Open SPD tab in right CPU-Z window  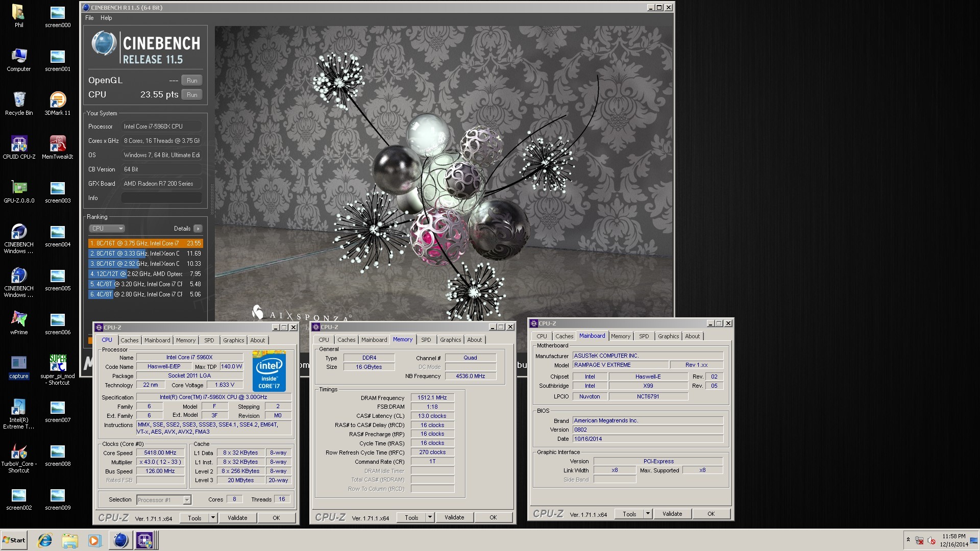pyautogui.click(x=644, y=336)
